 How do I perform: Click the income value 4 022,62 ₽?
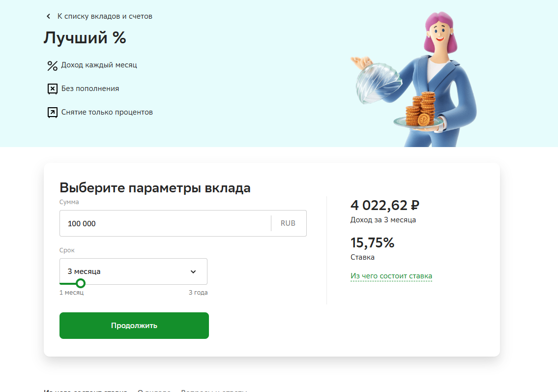point(384,206)
